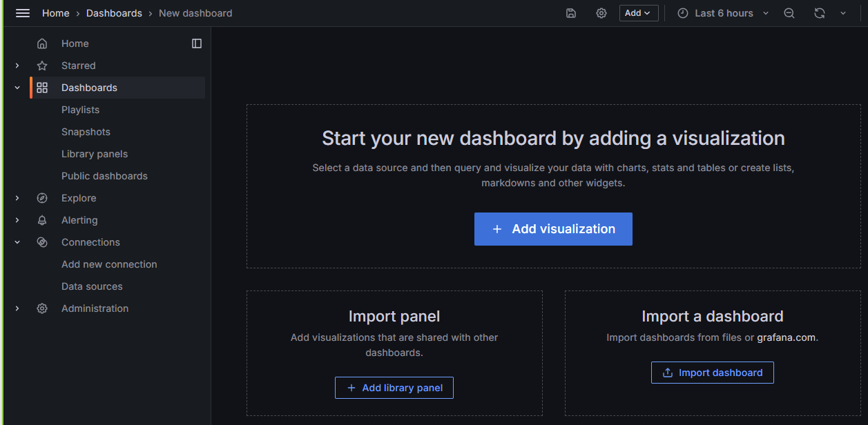Click New dashboard breadcrumb text
The width and height of the screenshot is (868, 425).
195,13
